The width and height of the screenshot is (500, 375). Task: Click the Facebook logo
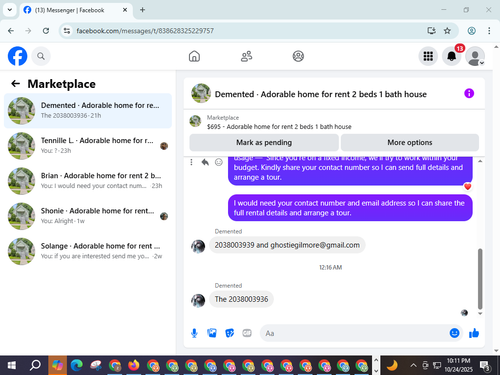coord(17,56)
